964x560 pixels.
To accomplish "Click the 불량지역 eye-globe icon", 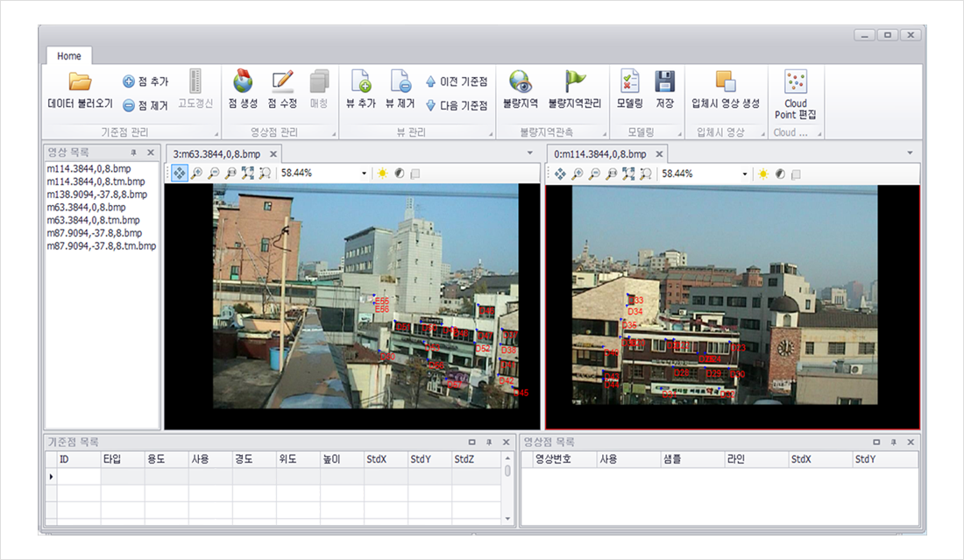I will (x=520, y=82).
